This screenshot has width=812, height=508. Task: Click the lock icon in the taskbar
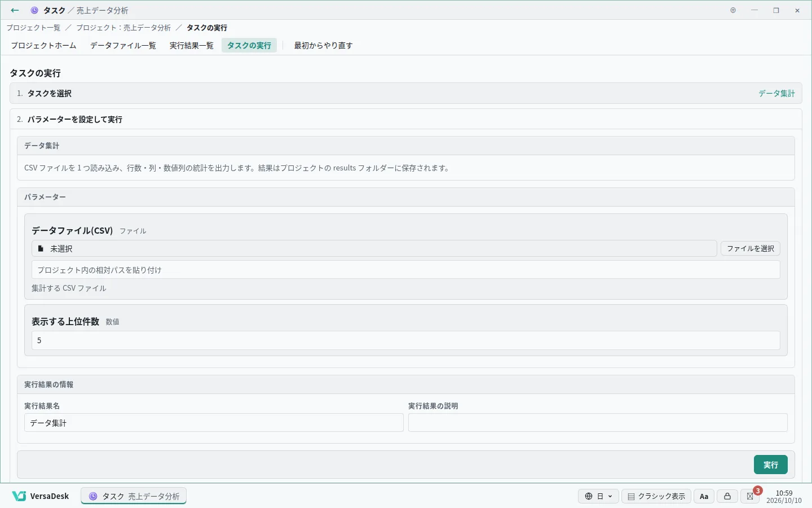click(x=727, y=496)
